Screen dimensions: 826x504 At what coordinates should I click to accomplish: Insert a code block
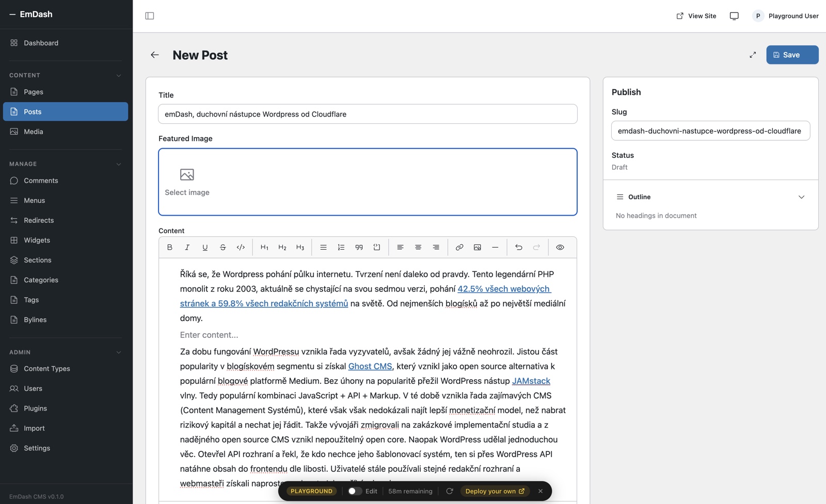[377, 248]
